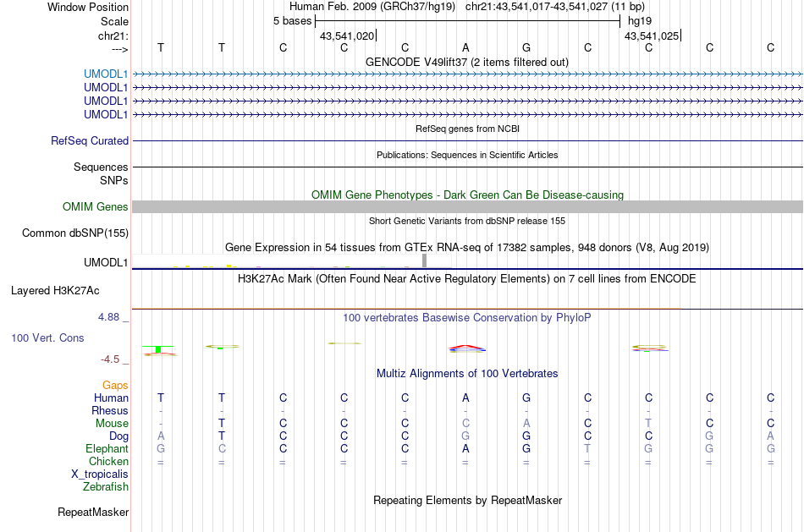Click the light-blue UMODL1 transcript label
Viewport: 804px width, 532px height.
click(106, 74)
